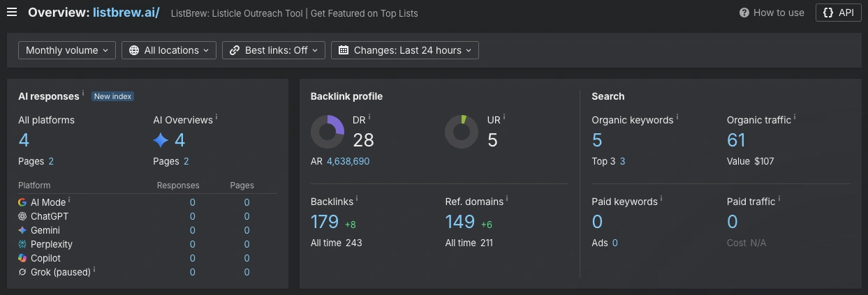868x295 pixels.
Task: Open the Best links: Off dropdown
Action: [274, 50]
